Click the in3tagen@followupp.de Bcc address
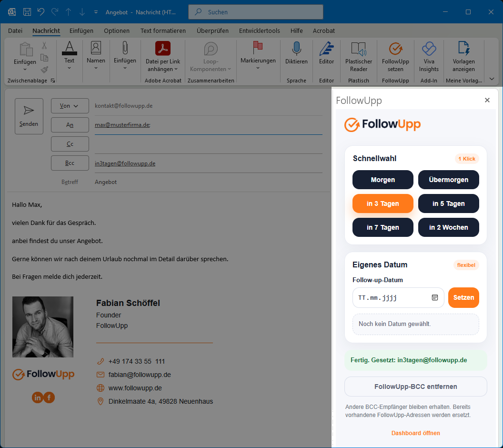 [125, 163]
